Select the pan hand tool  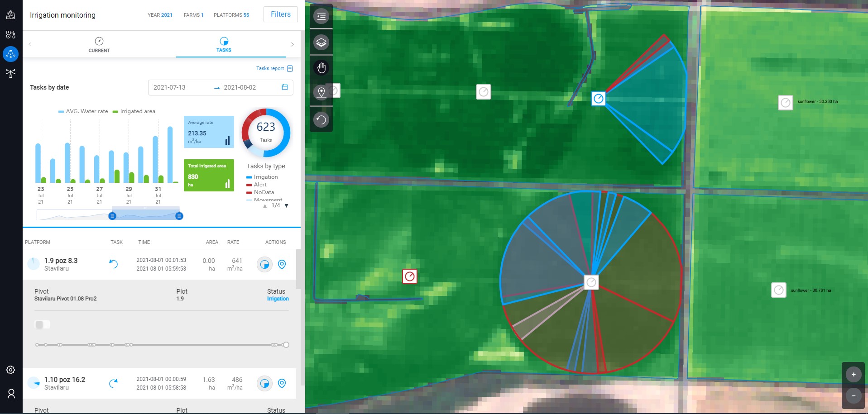321,68
